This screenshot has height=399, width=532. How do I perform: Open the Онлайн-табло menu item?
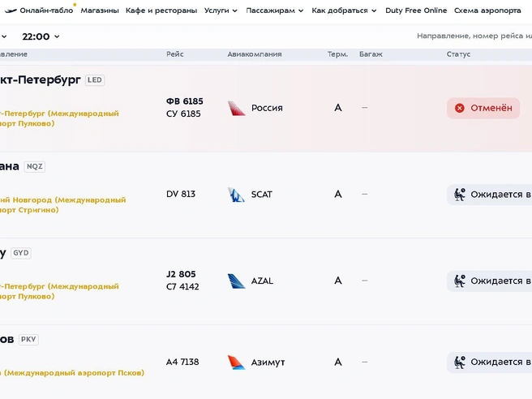click(x=46, y=11)
